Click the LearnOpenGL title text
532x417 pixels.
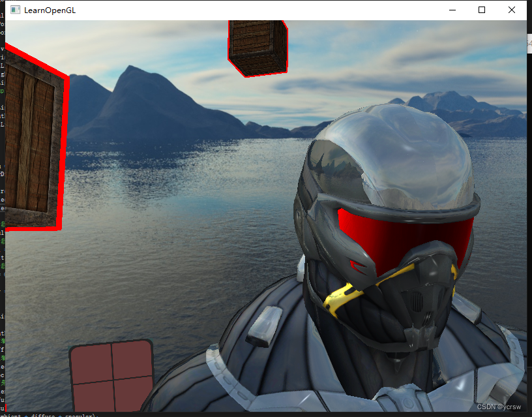tap(50, 10)
